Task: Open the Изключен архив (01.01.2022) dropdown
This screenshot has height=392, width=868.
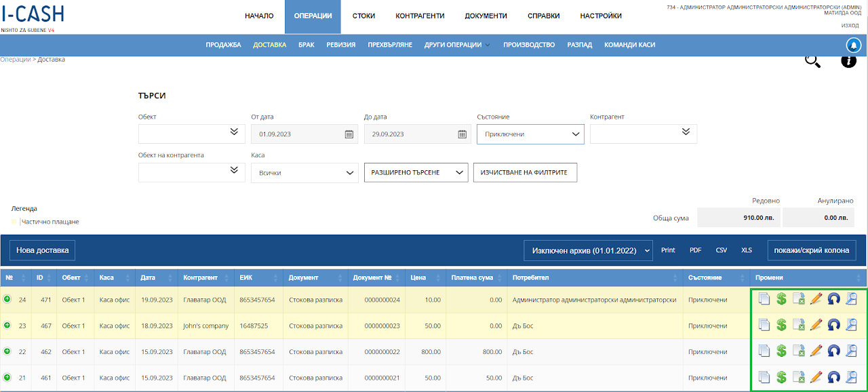Action: 588,250
